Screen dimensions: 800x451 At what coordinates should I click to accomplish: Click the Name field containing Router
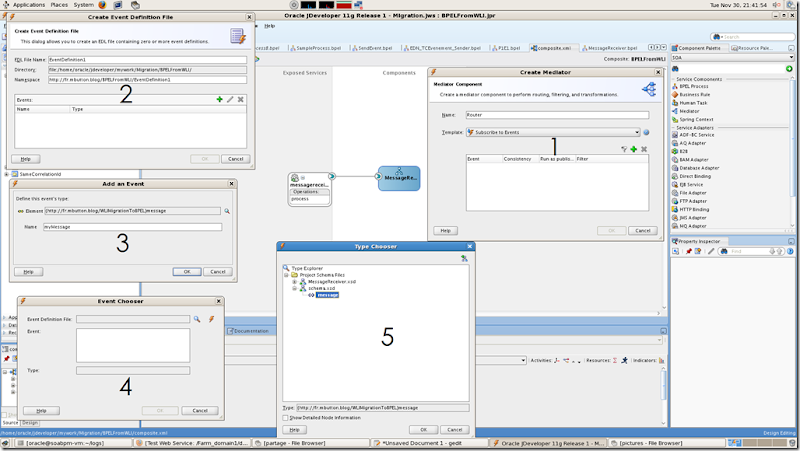pos(557,115)
